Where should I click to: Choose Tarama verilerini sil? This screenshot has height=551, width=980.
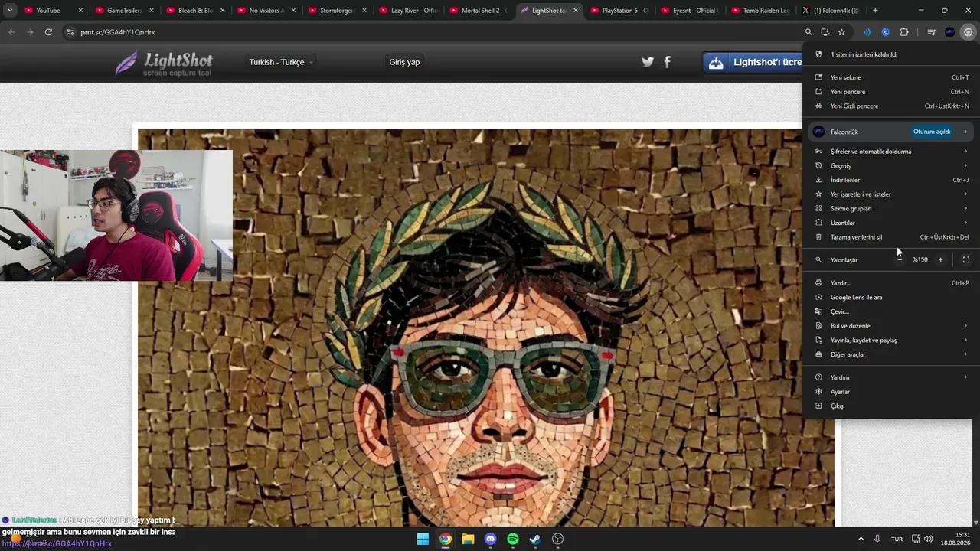(x=891, y=237)
